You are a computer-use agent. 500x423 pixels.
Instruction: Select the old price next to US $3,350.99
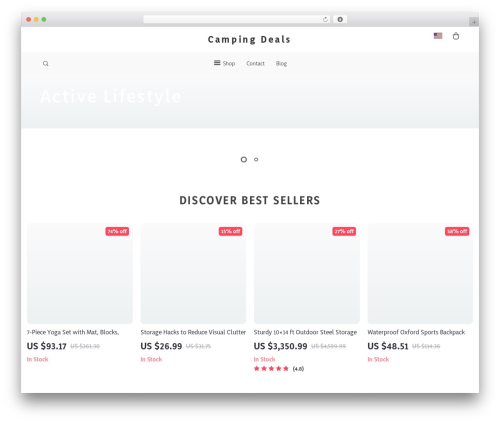click(x=328, y=346)
